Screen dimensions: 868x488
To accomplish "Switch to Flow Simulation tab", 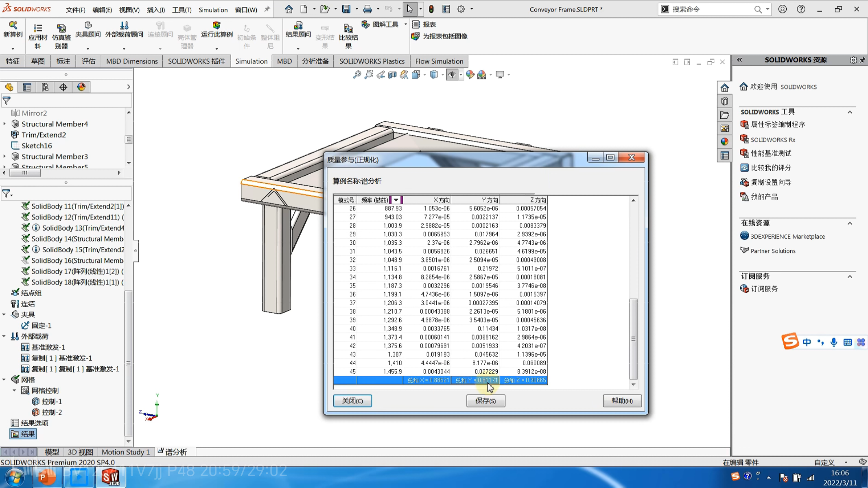I will 439,61.
